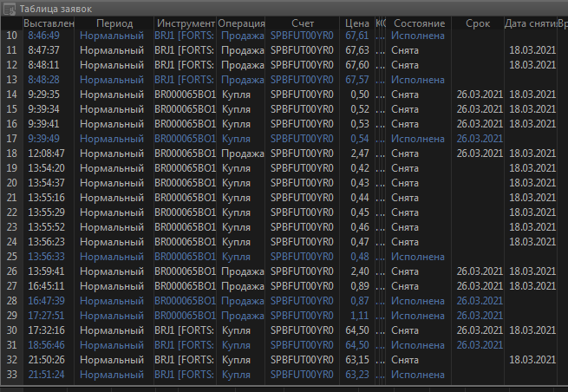The image size is (568, 392).
Task: Click row number 21
Action: pos(11,198)
